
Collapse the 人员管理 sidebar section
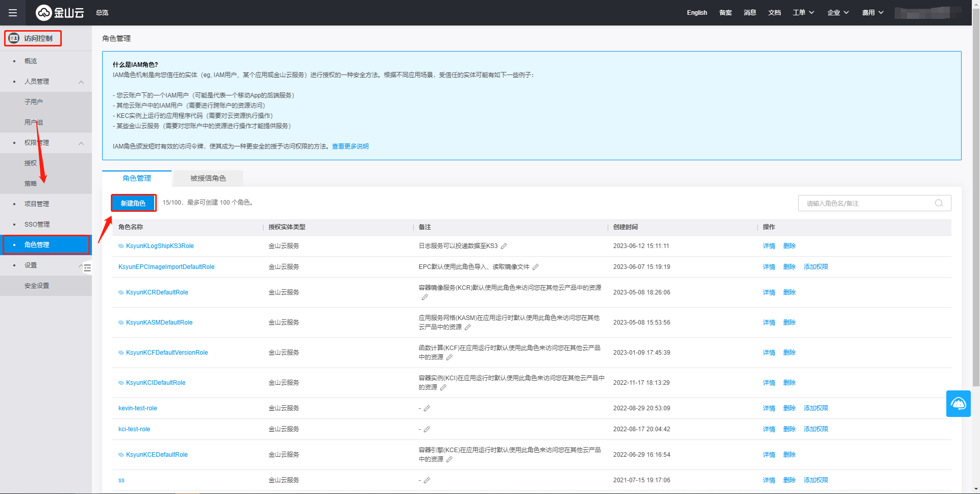[x=81, y=82]
